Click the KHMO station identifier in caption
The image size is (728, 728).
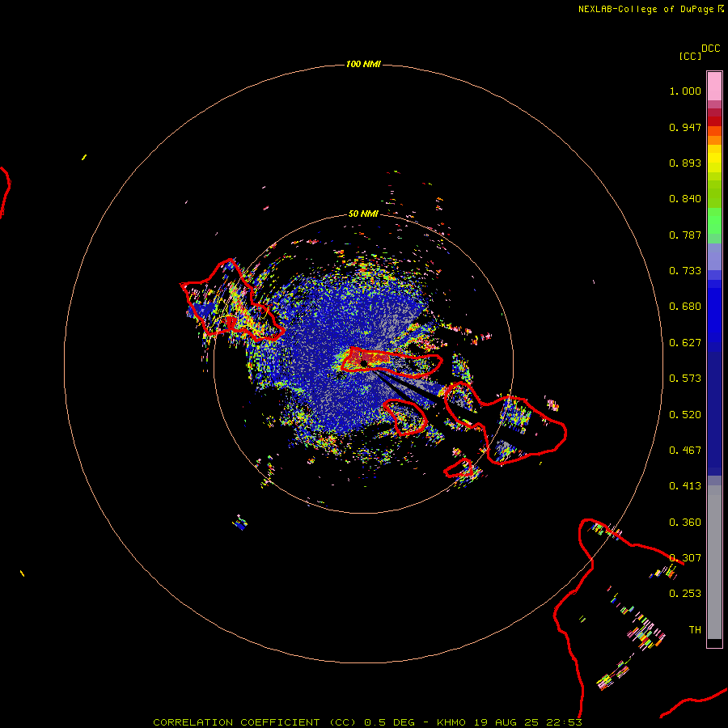(451, 722)
